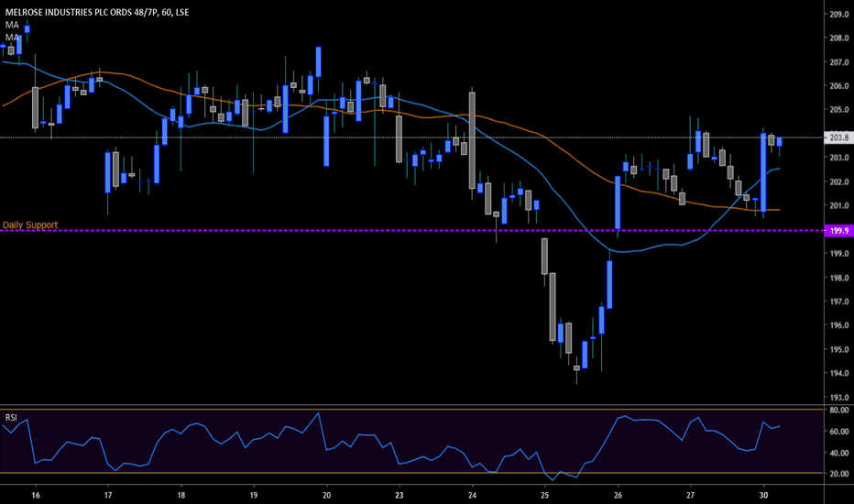This screenshot has height=504, width=854.
Task: Click the 198.0 price axis label
Action: [838, 278]
